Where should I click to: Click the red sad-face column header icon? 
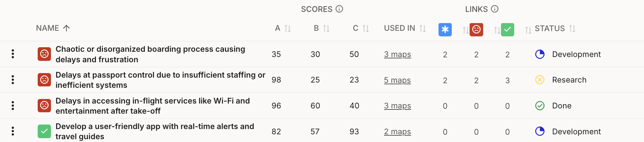coord(476,29)
